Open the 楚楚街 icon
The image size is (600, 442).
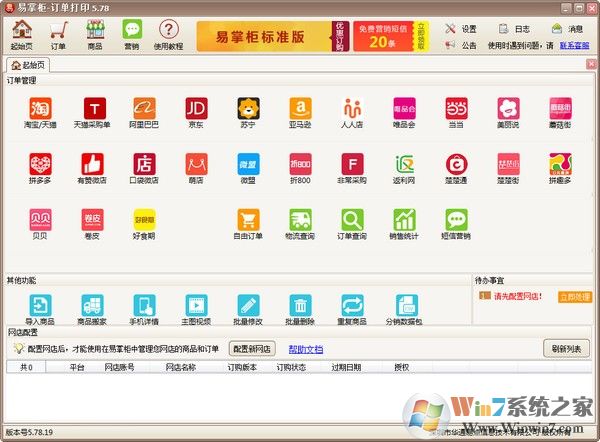tap(509, 165)
